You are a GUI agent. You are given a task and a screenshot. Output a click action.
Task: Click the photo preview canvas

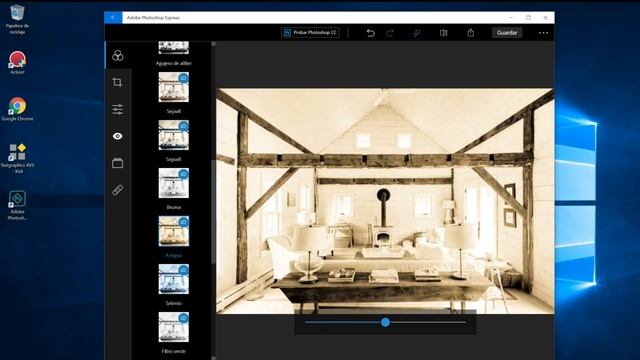[385, 201]
